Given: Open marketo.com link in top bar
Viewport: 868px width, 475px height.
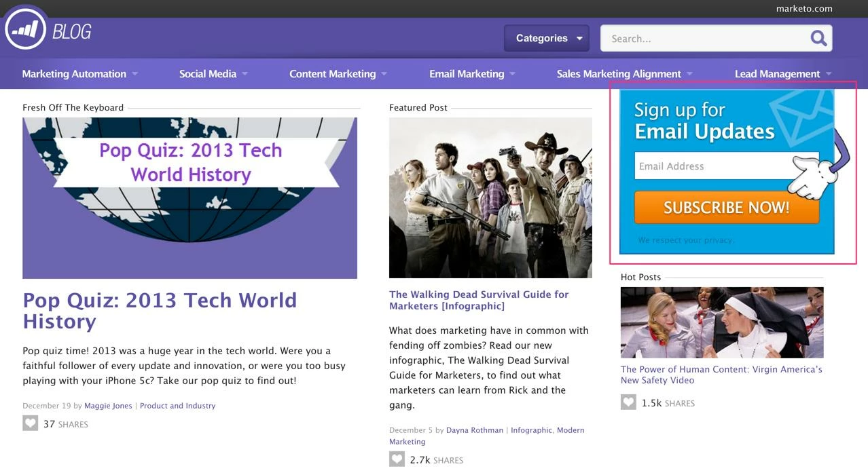Looking at the screenshot, I should [x=804, y=9].
